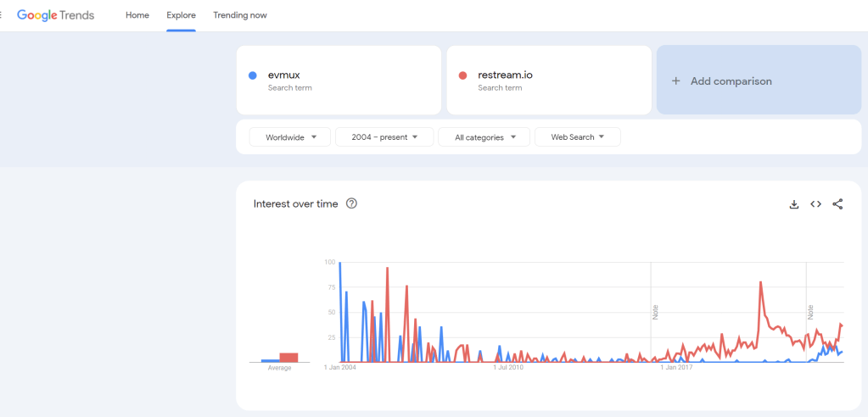Select the Explore tab
This screenshot has width=868, height=417.
click(x=181, y=15)
